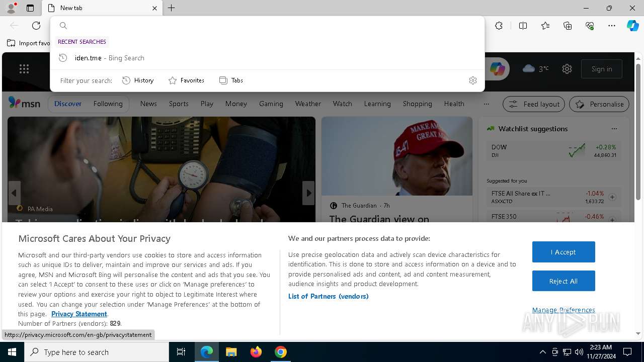The width and height of the screenshot is (644, 362).
Task: Click taskbar search box
Action: coord(97,352)
